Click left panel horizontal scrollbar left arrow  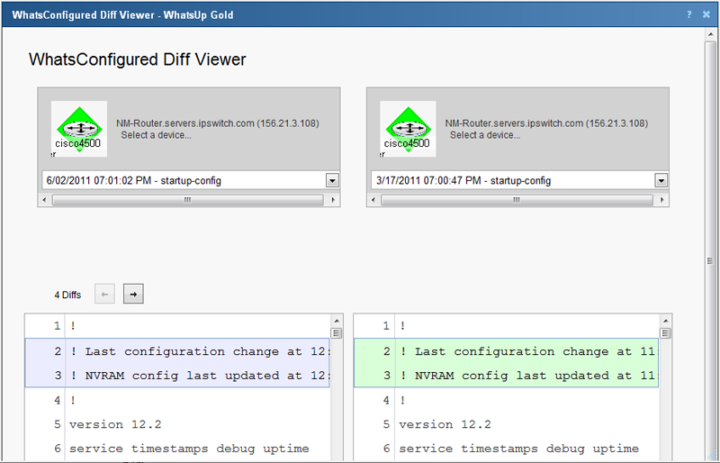point(44,200)
